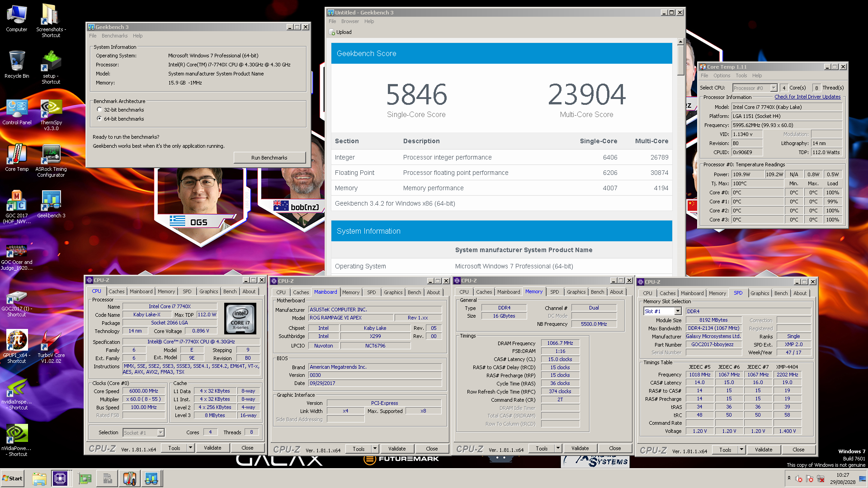This screenshot has width=868, height=488.
Task: Open the nvidiaInspector shortcut on the desktop
Action: point(17,394)
